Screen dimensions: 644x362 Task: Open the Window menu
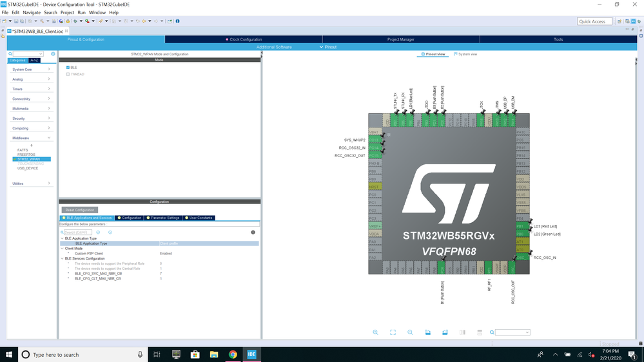click(x=97, y=13)
